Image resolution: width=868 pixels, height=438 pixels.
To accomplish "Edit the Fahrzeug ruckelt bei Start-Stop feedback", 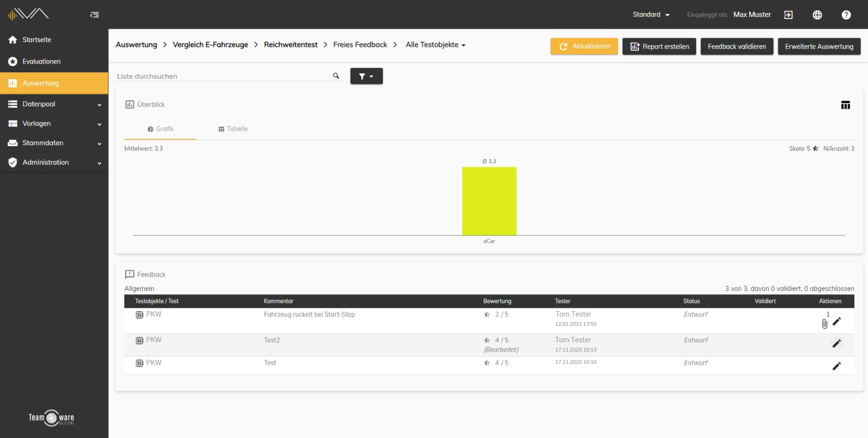I will (837, 321).
